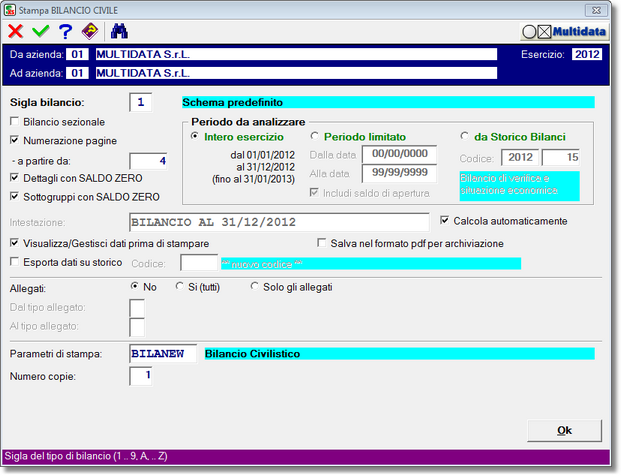The height and width of the screenshot is (476, 621).
Task: Click the Esercizio year field
Action: pos(587,54)
